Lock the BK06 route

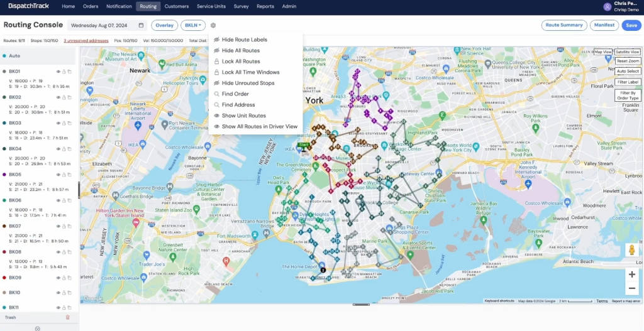[x=64, y=200]
